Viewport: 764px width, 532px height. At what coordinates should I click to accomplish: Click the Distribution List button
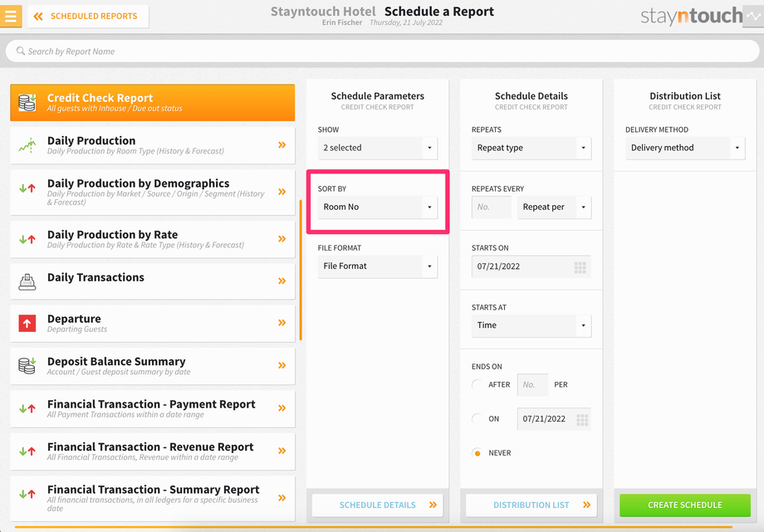click(x=531, y=505)
